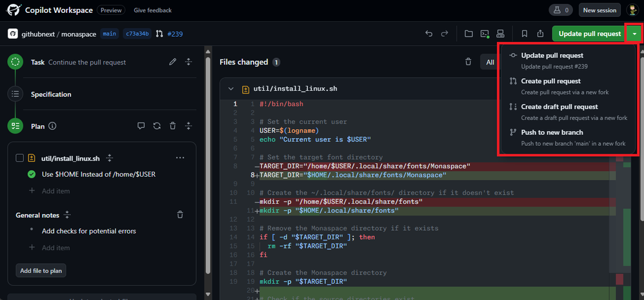This screenshot has width=644, height=300.
Task: Click the Specification step list icon
Action: [15, 94]
